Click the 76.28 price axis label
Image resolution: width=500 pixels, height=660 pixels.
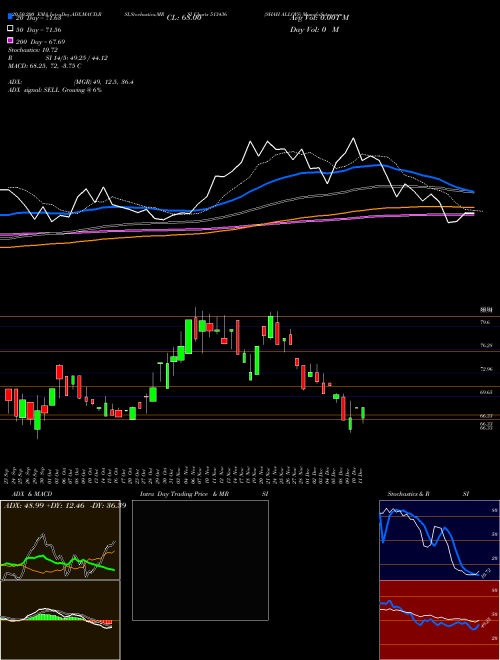pyautogui.click(x=486, y=346)
